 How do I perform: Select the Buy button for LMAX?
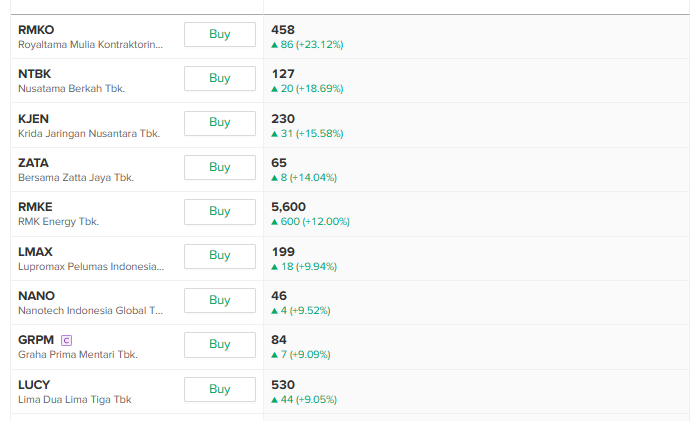pyautogui.click(x=220, y=255)
